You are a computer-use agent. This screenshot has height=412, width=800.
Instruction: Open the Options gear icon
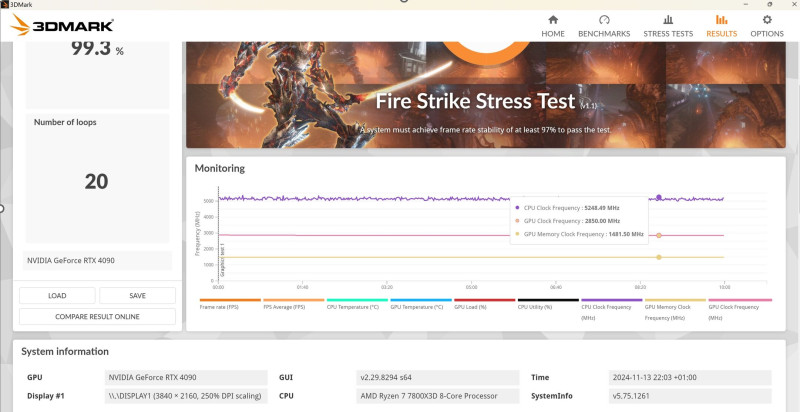click(x=767, y=20)
